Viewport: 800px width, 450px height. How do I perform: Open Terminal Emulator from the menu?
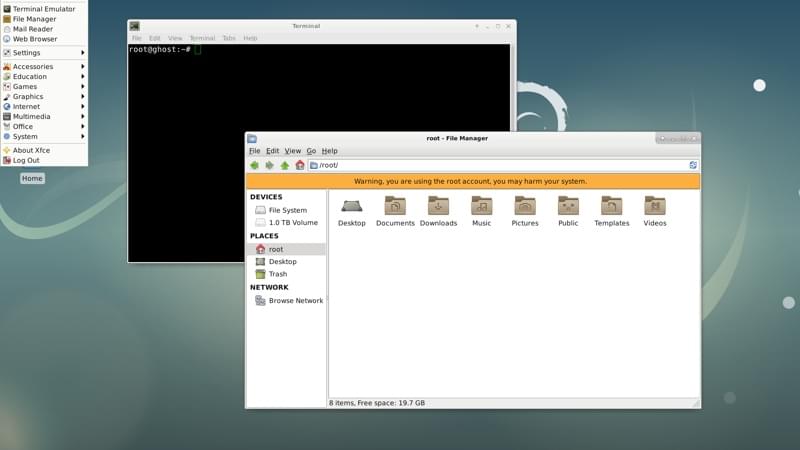coord(44,9)
